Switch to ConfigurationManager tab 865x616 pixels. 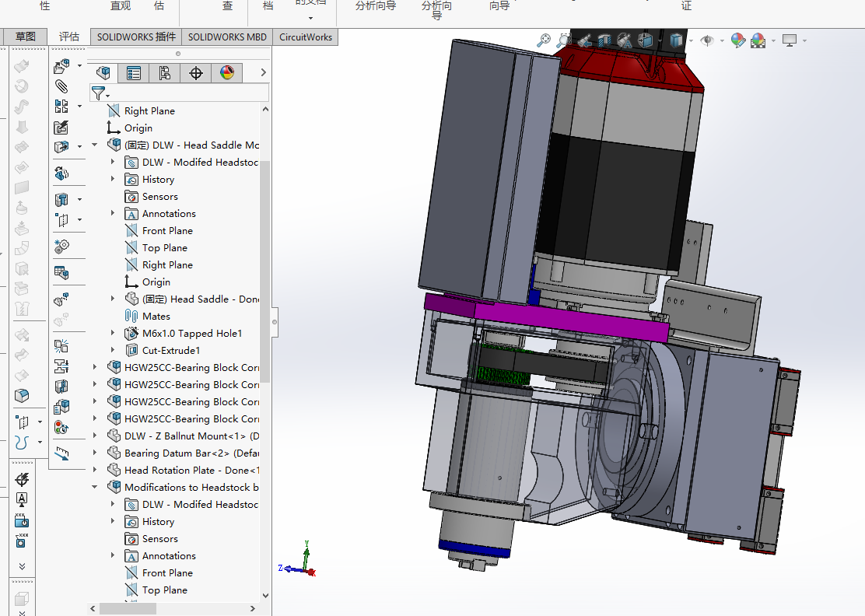tap(164, 73)
